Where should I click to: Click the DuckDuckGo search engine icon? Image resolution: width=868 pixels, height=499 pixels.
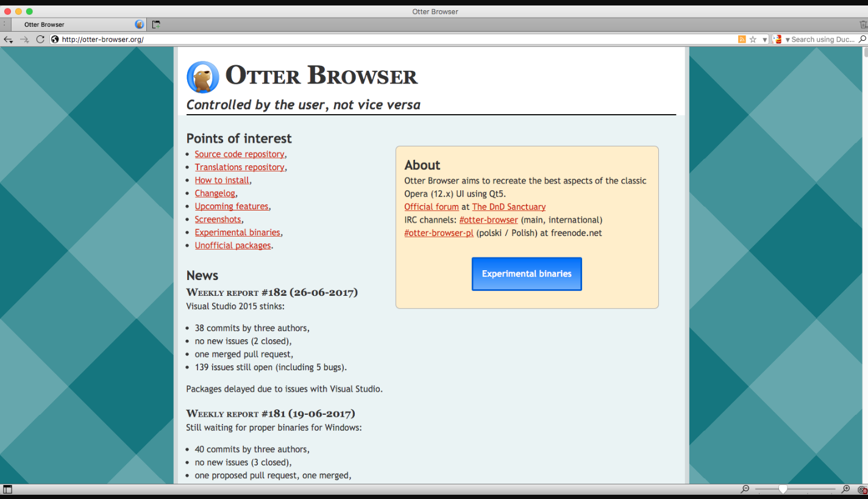(x=777, y=39)
